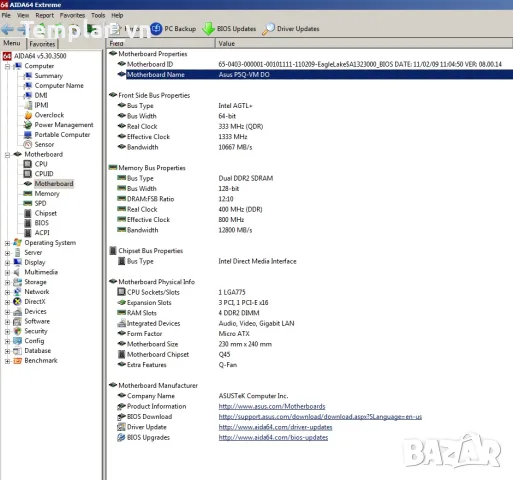Expand the Benchmark tree node
The height and width of the screenshot is (480, 513).
pyautogui.click(x=7, y=361)
